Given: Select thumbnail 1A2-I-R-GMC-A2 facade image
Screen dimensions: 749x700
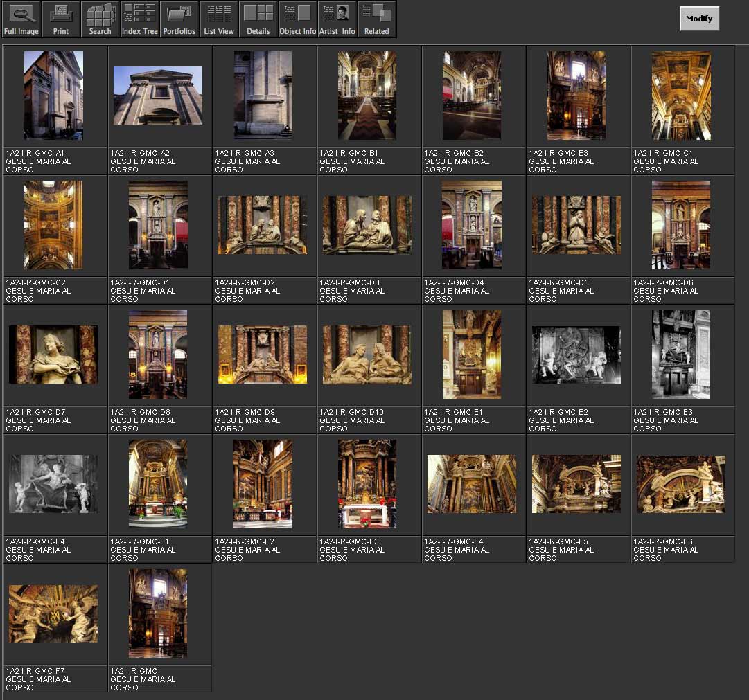Looking at the screenshot, I should tap(158, 96).
